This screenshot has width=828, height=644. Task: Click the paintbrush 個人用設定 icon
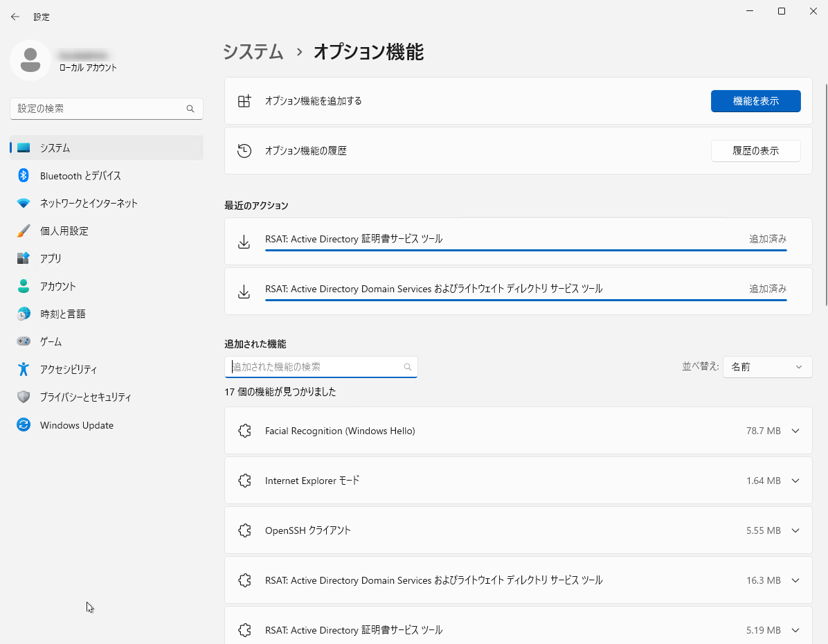click(24, 231)
